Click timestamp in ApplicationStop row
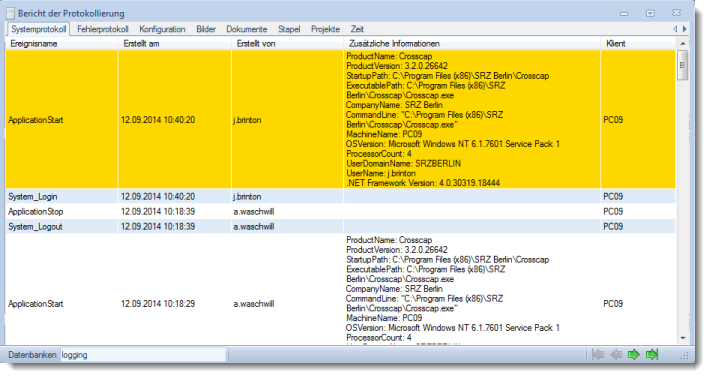Image resolution: width=710 pixels, height=378 pixels. point(158,211)
